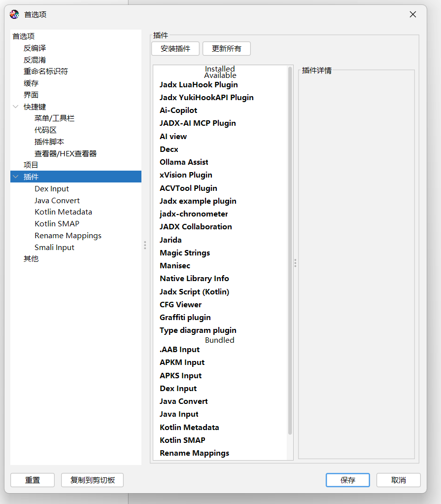The image size is (441, 504).
Task: Select 反混淆 in the preferences tree
Action: pos(34,60)
